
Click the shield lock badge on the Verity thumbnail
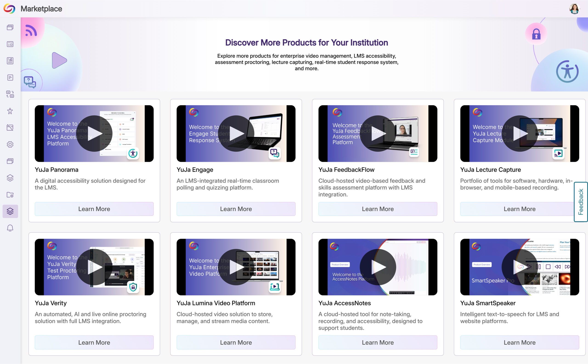click(133, 287)
